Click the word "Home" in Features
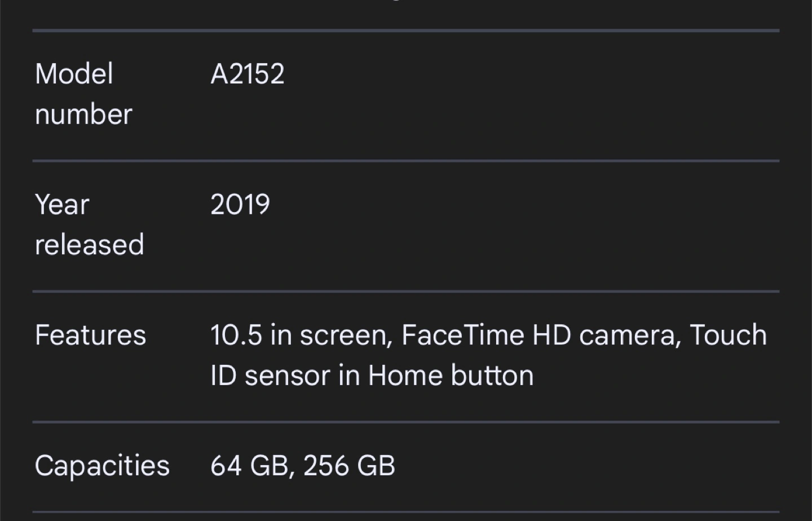Screen dimensions: 812x521 pyautogui.click(x=405, y=376)
